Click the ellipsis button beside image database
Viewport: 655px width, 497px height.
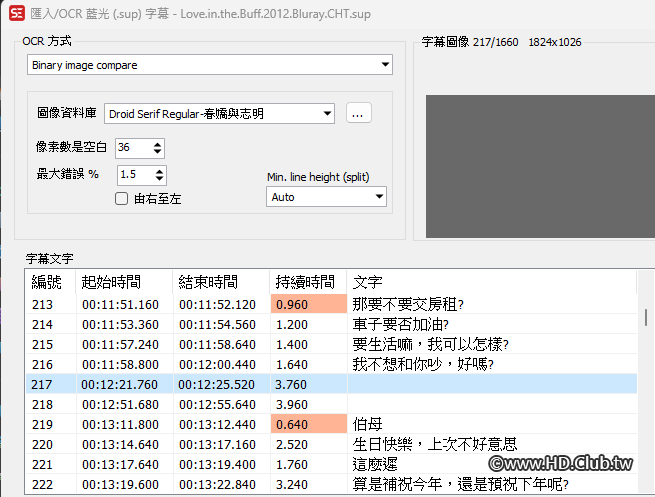click(358, 113)
